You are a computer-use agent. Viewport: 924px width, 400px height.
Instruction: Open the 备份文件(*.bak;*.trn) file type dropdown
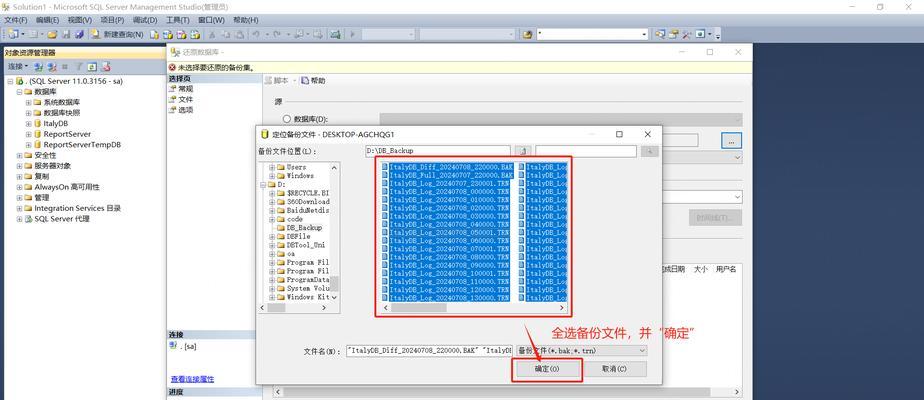[x=642, y=351]
